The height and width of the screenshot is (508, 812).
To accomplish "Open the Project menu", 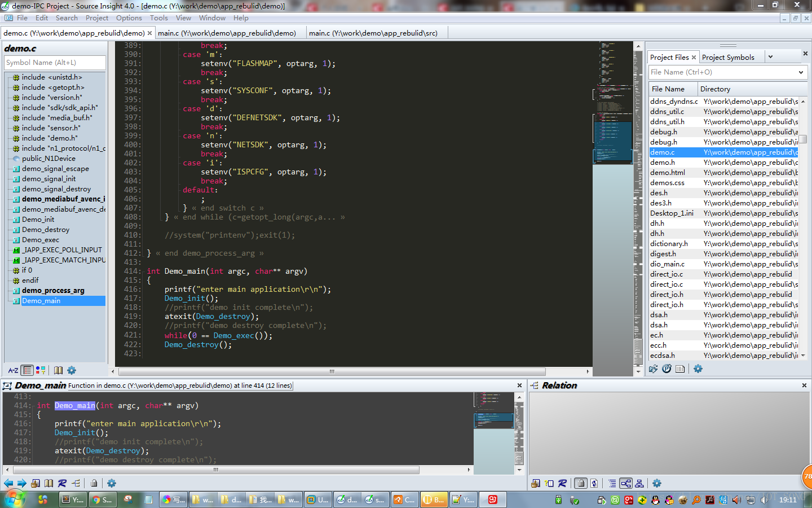I will pos(97,18).
